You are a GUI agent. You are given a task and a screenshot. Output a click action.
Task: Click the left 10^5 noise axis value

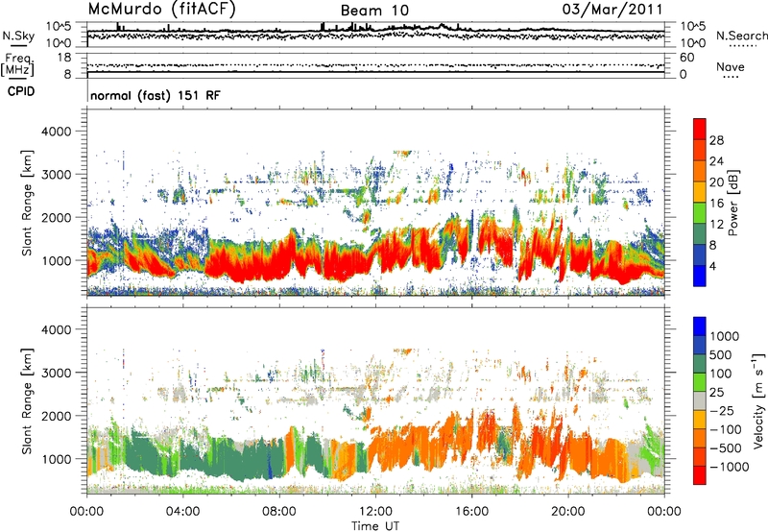pos(59,26)
